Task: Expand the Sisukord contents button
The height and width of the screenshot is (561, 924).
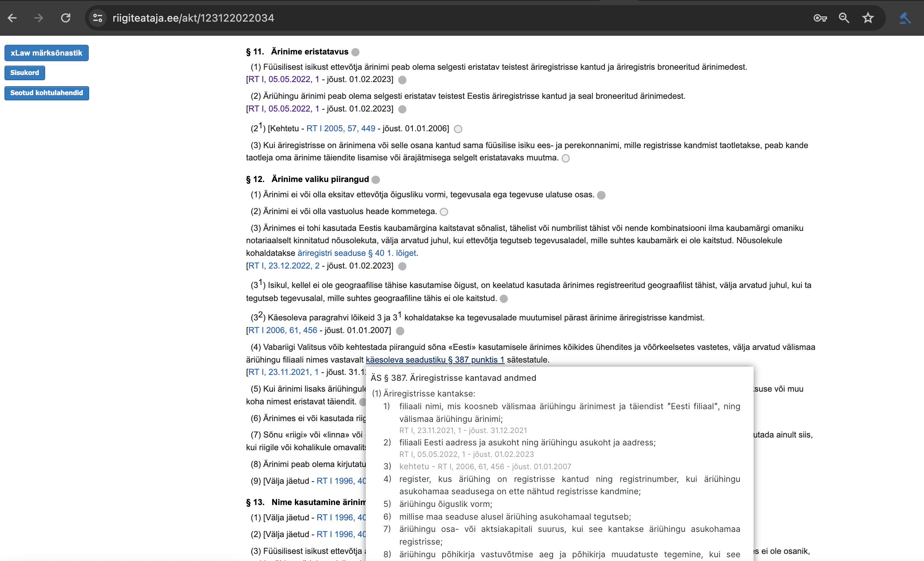Action: (x=25, y=73)
